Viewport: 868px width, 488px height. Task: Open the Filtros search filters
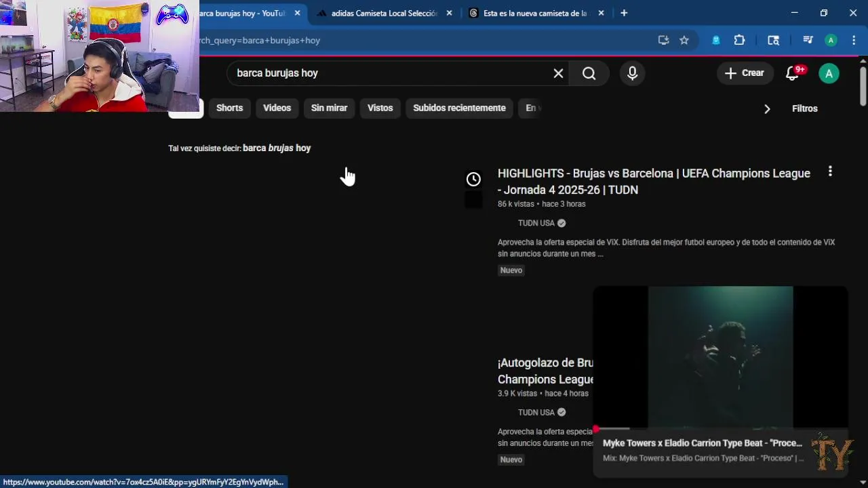pos(805,108)
